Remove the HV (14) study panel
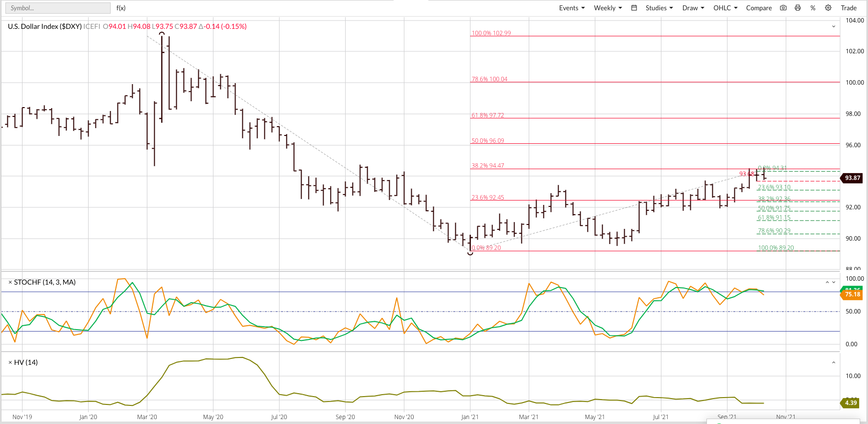868x424 pixels. click(10, 363)
